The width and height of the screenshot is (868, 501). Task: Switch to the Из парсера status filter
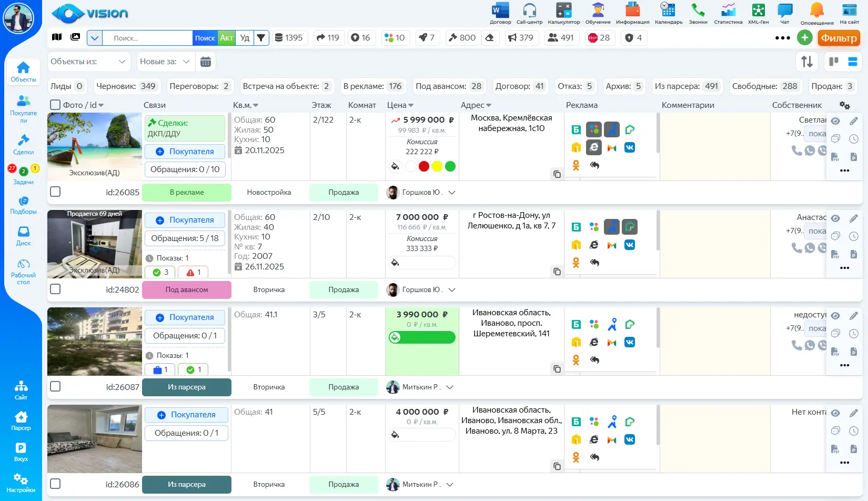pyautogui.click(x=687, y=86)
